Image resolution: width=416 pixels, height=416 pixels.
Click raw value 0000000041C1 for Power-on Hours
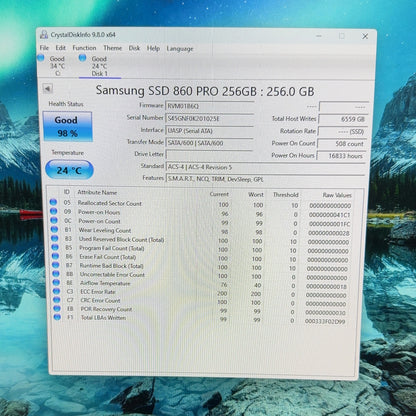click(x=330, y=215)
